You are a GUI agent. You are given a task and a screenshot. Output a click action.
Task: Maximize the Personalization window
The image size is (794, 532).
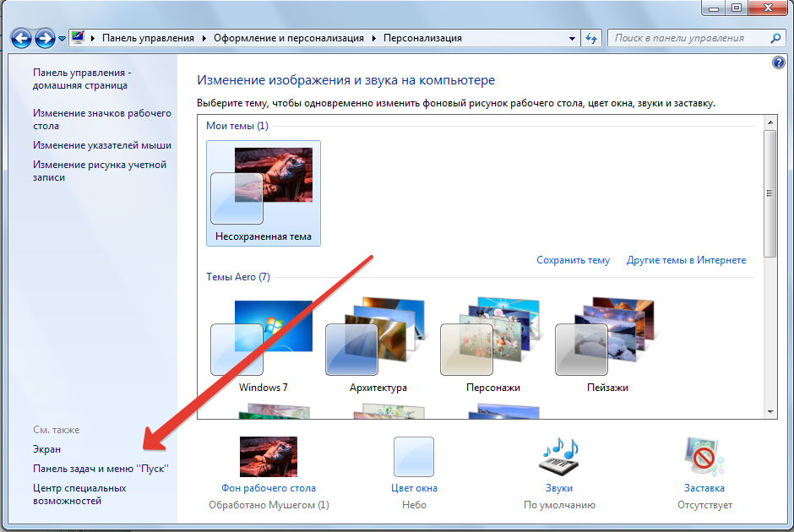click(x=737, y=8)
